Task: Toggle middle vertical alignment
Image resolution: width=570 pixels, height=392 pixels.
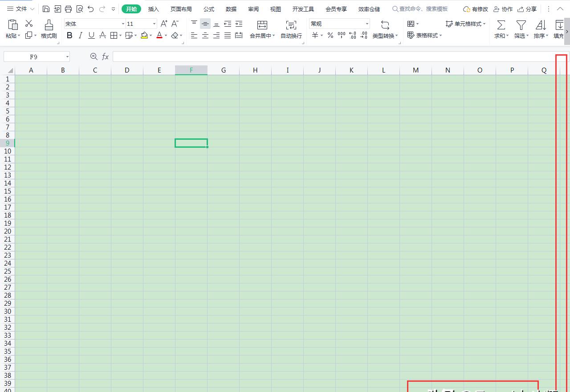Action: point(205,24)
